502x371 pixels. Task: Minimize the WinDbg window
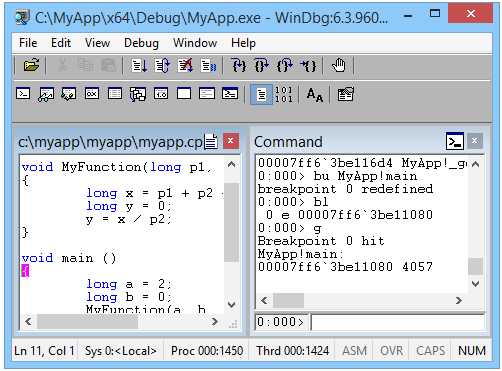pyautogui.click(x=408, y=15)
